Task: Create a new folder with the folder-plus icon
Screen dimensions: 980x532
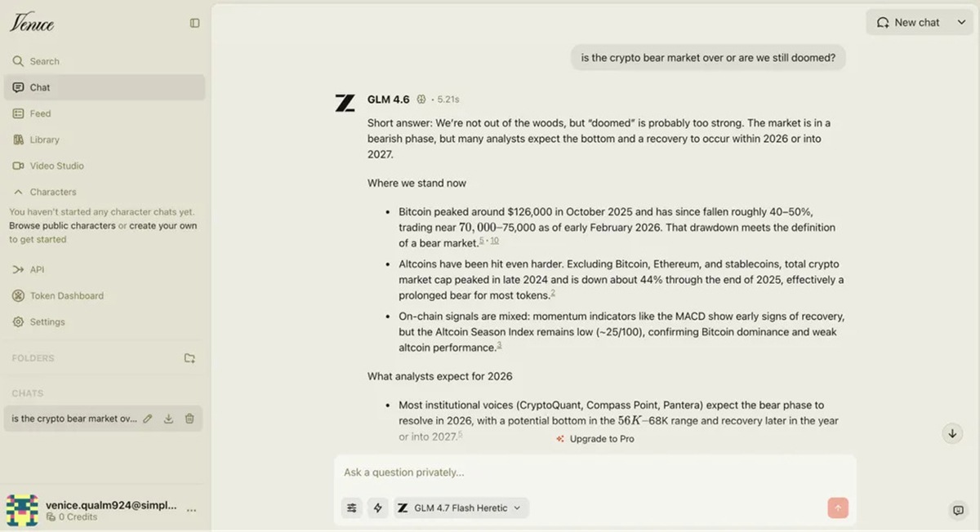Action: [x=189, y=358]
